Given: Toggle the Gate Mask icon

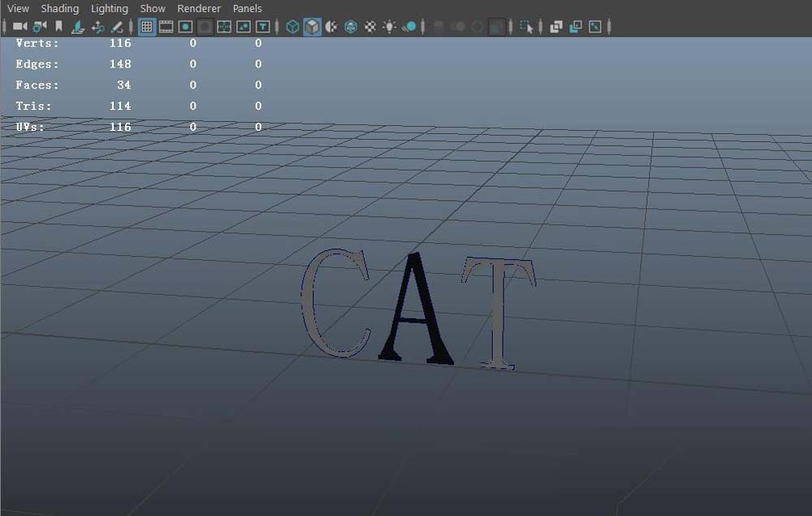Looking at the screenshot, I should 205,27.
